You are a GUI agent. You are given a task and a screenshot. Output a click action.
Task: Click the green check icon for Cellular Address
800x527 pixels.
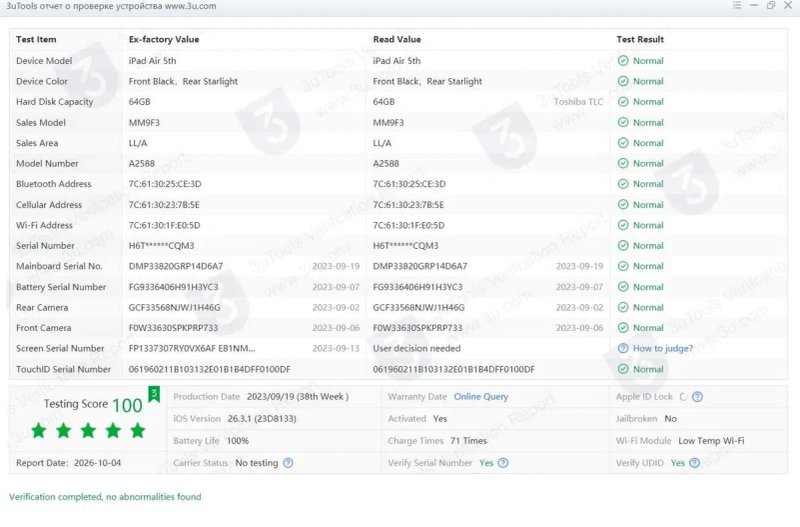click(623, 205)
